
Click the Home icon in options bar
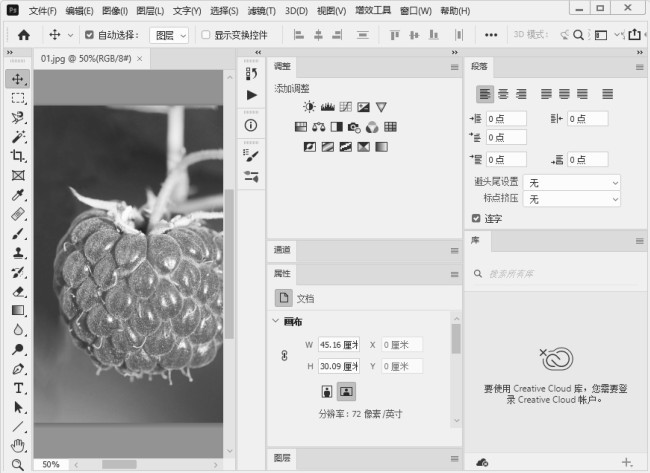point(24,35)
